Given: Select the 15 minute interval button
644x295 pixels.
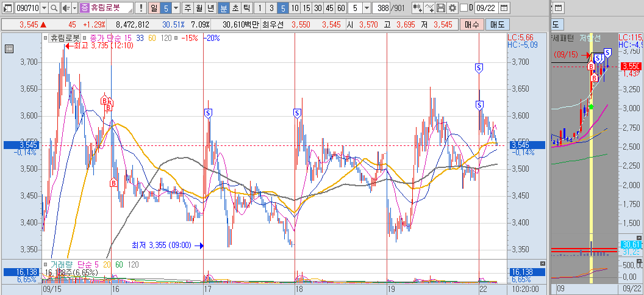Looking at the screenshot, I should pyautogui.click(x=306, y=8).
